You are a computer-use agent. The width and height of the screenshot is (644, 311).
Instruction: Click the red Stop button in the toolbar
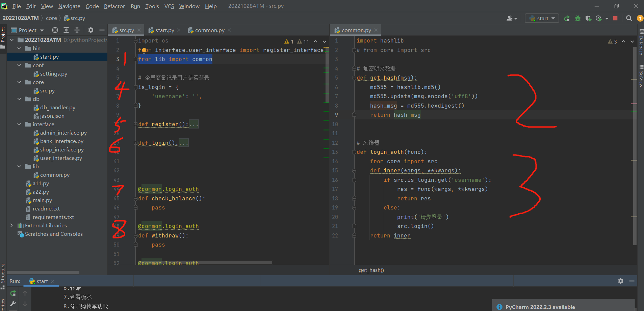[615, 19]
